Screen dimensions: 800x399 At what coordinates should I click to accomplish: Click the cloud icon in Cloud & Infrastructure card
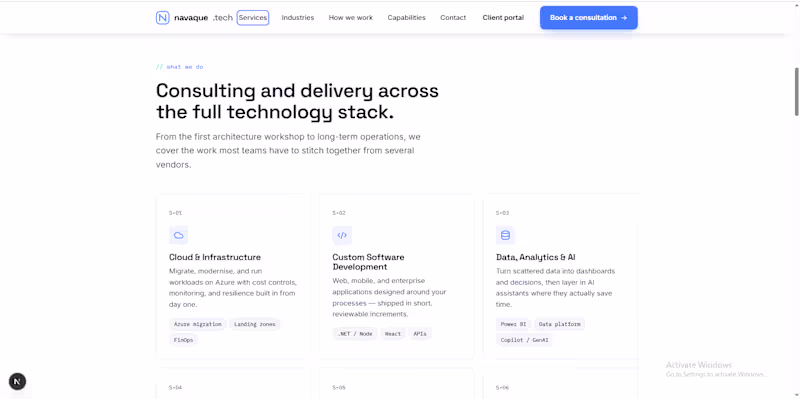[179, 235]
